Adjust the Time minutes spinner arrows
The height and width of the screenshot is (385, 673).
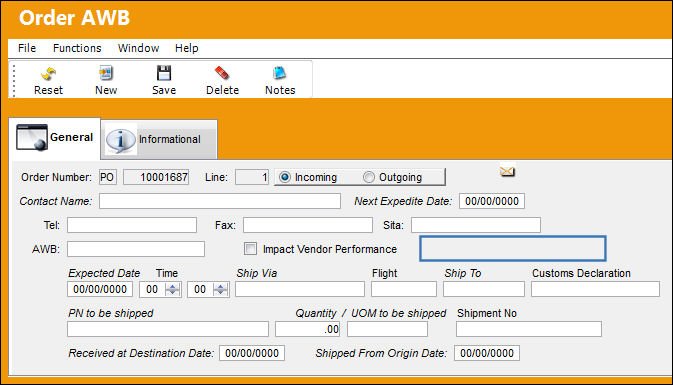(221, 289)
